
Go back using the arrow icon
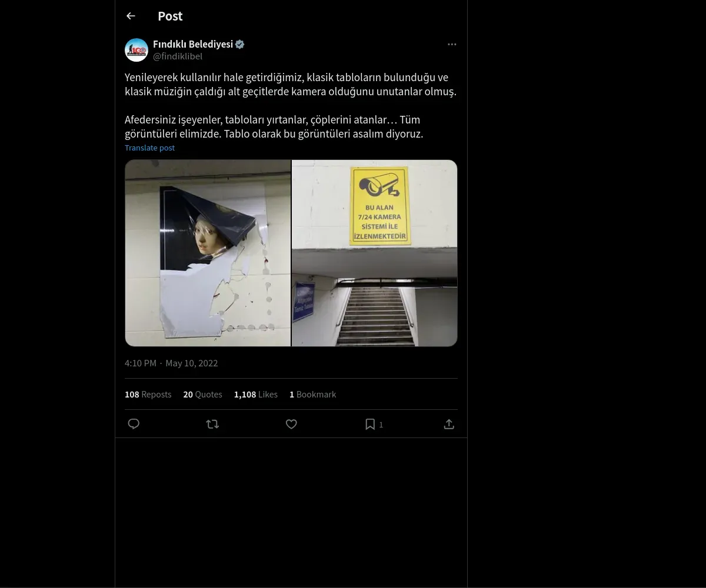(x=131, y=16)
